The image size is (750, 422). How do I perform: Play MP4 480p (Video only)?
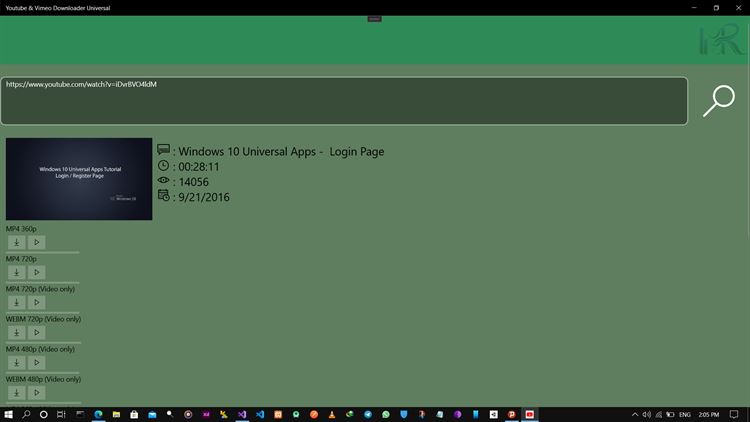click(36, 363)
